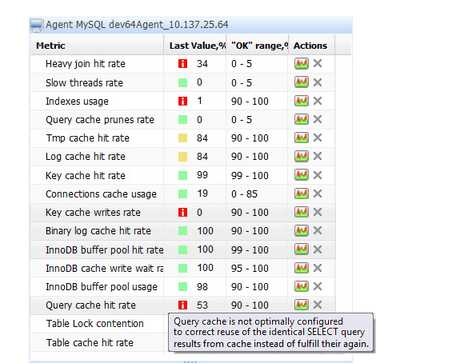The height and width of the screenshot is (364, 457).
Task: Select the Heavy join hit rate metric name
Action: (85, 64)
